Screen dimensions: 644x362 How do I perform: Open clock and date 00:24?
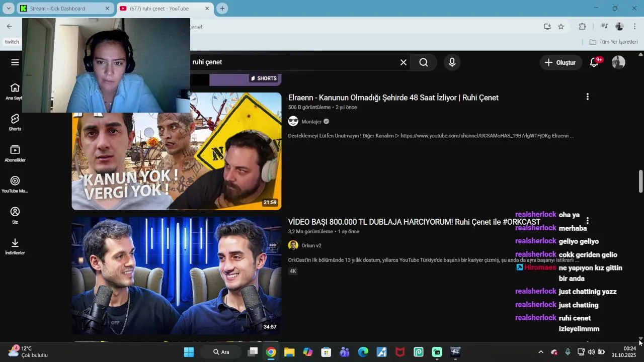point(624,351)
